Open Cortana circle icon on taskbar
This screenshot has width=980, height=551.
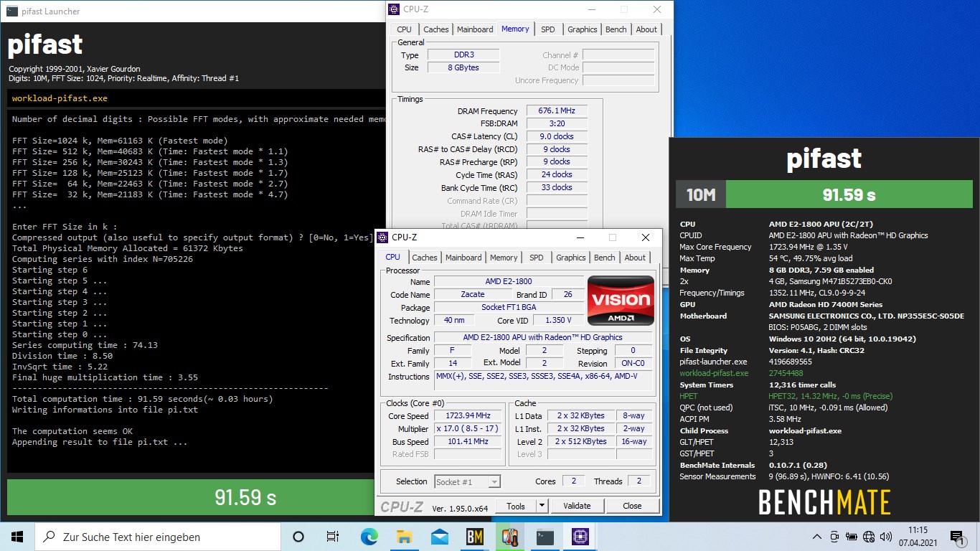[x=298, y=536]
